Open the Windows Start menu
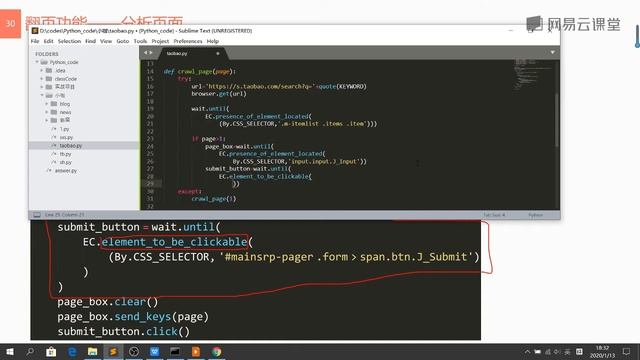This screenshot has width=640, height=360. point(10,351)
